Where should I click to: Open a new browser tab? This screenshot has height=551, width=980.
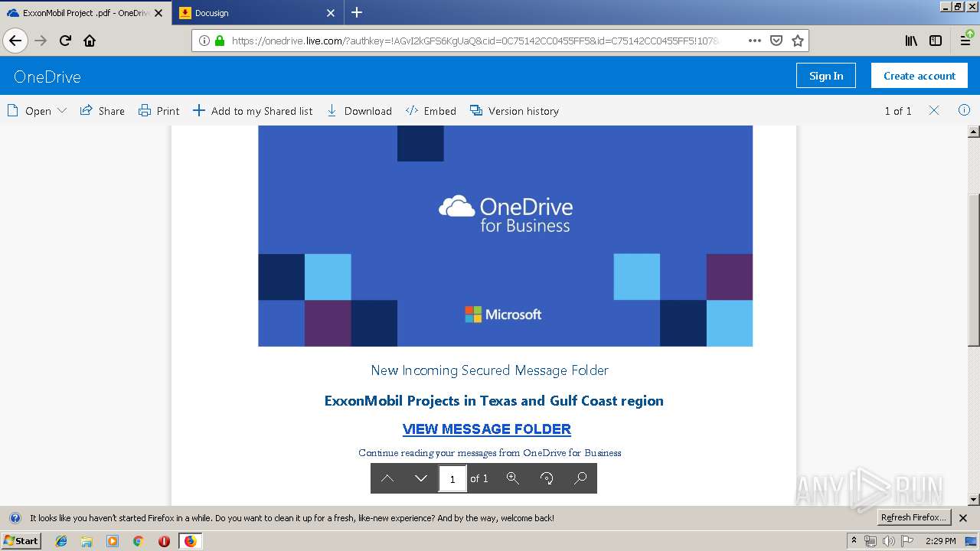pyautogui.click(x=357, y=12)
